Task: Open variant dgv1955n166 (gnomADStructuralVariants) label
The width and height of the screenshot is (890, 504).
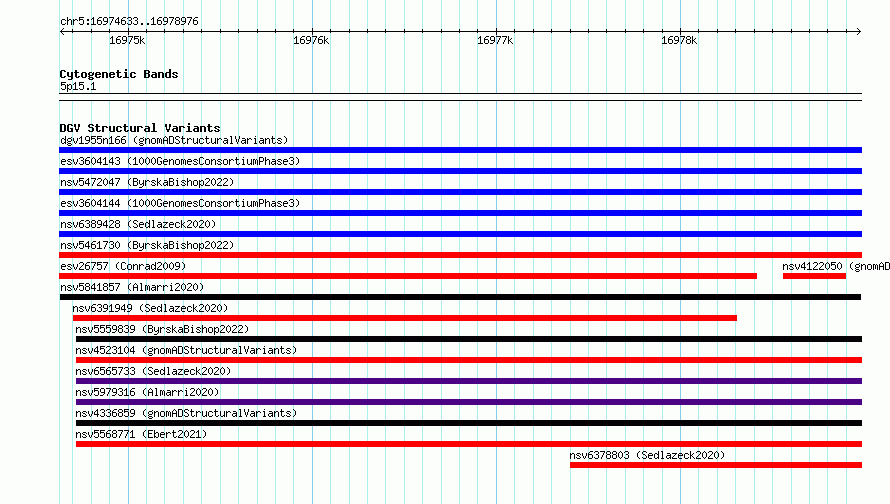Action: point(174,140)
